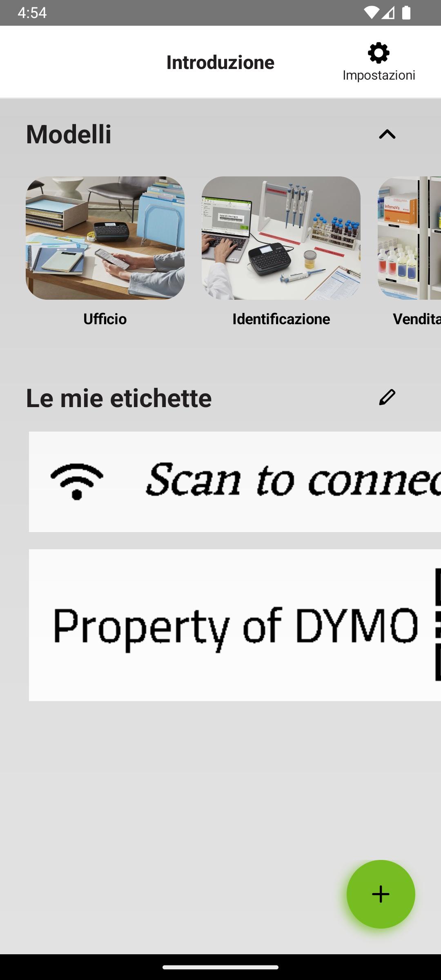Image resolution: width=441 pixels, height=980 pixels.
Task: Select the Vendita template thumbnail
Action: point(409,238)
